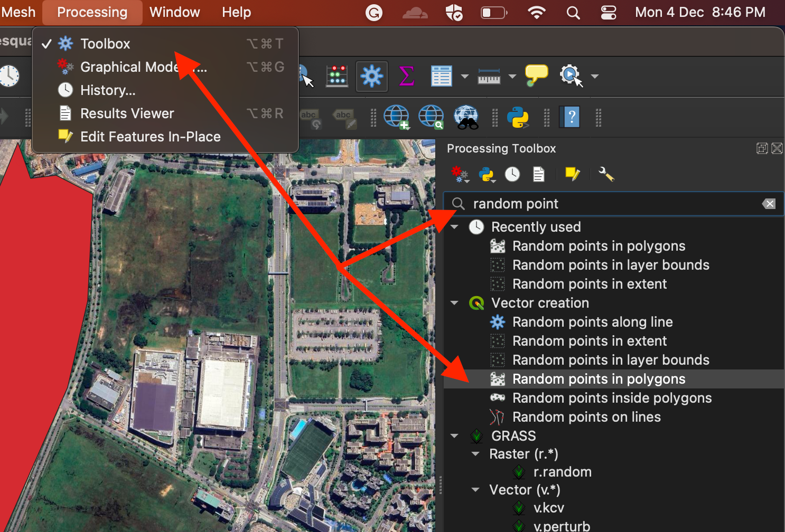Screen dimensions: 785x532
Task: Open the Window menu
Action: tap(175, 12)
